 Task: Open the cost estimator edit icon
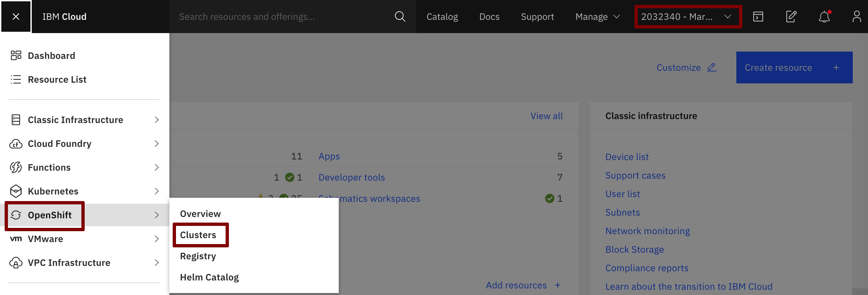point(791,17)
